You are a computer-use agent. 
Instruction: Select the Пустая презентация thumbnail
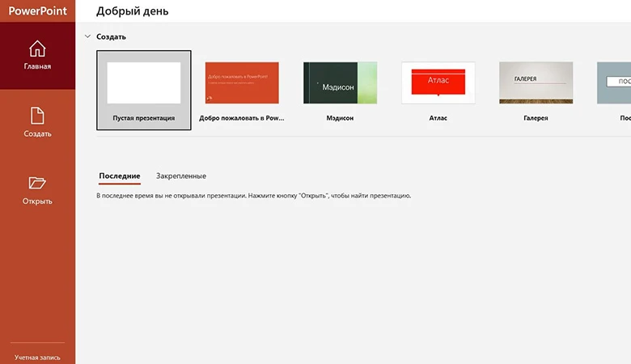click(x=144, y=83)
